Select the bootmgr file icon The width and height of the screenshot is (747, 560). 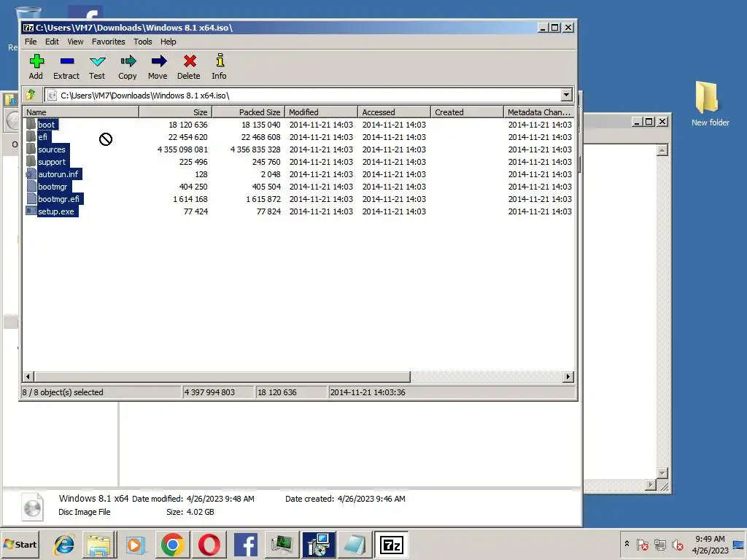pos(31,186)
